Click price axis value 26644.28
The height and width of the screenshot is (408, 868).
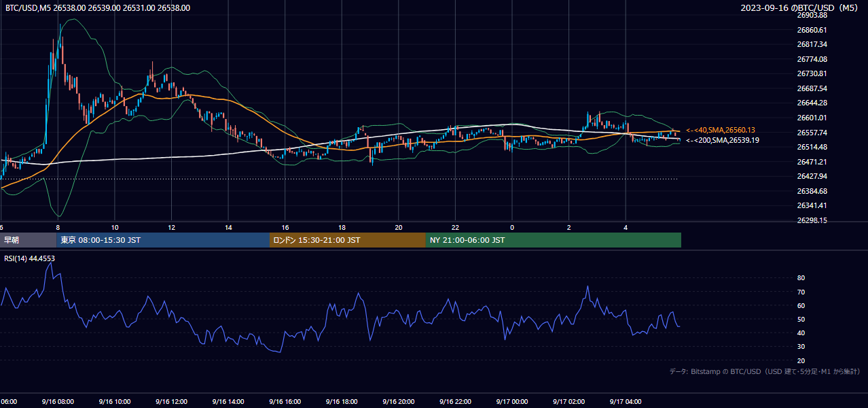click(812, 103)
